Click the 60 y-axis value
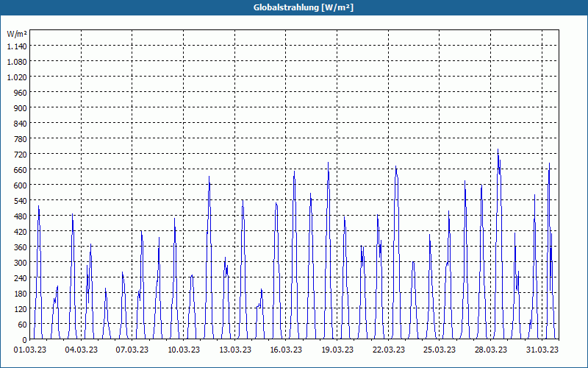Image resolution: width=588 pixels, height=368 pixels. (x=22, y=325)
